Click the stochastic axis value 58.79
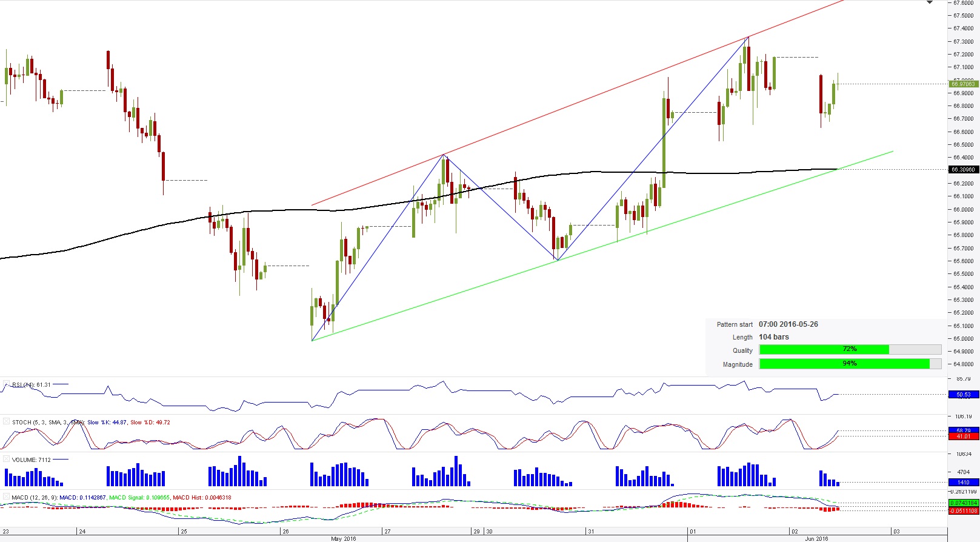 [964, 430]
